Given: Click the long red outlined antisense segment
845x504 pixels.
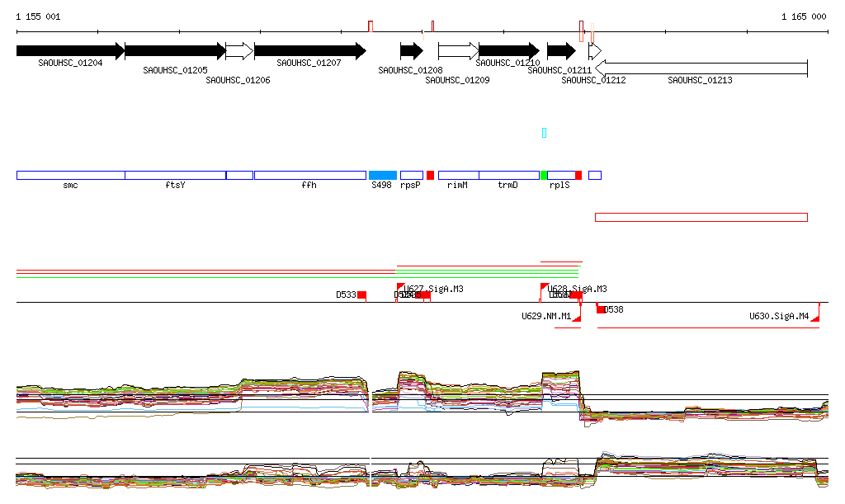Looking at the screenshot, I should (x=701, y=218).
